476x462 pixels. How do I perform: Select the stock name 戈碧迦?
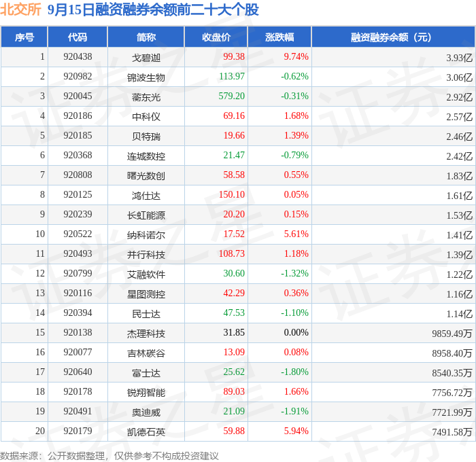pyautogui.click(x=146, y=58)
